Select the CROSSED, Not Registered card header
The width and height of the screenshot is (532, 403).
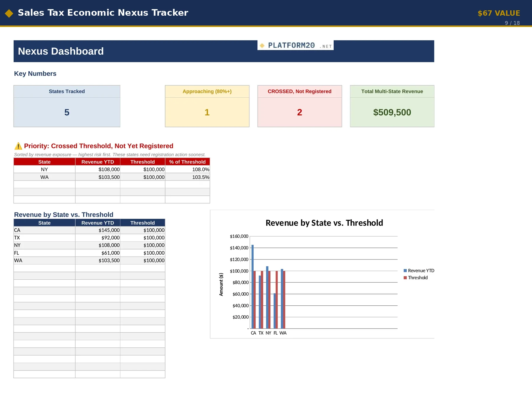click(x=299, y=91)
